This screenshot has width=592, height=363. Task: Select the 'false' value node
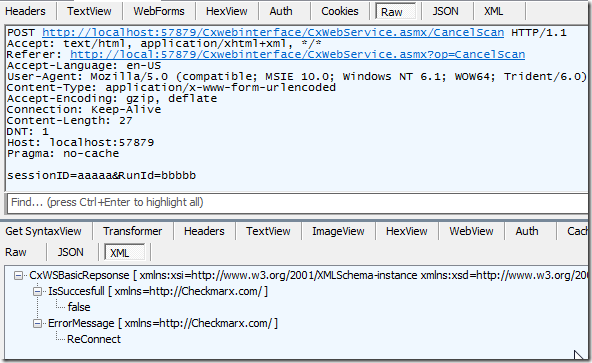coord(79,307)
